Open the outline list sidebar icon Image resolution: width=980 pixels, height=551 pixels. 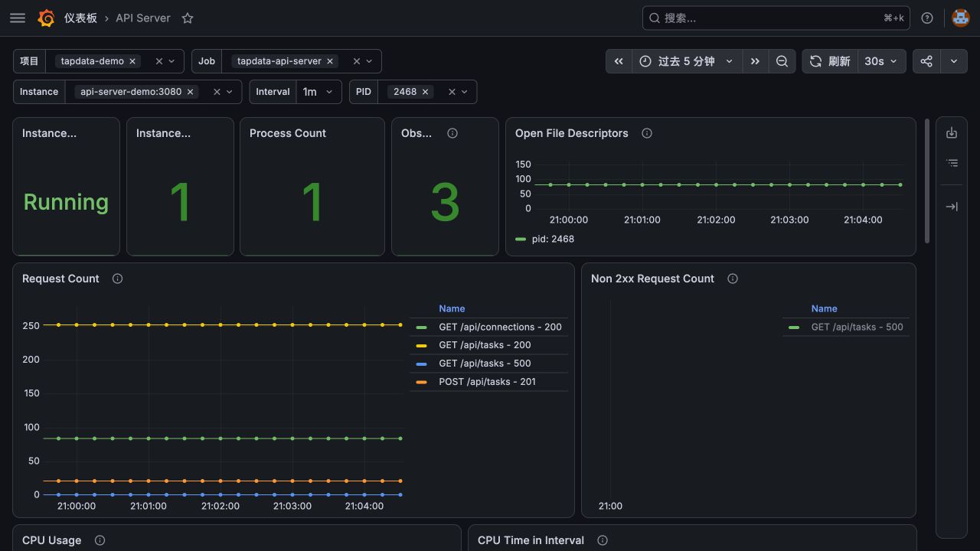pyautogui.click(x=952, y=163)
